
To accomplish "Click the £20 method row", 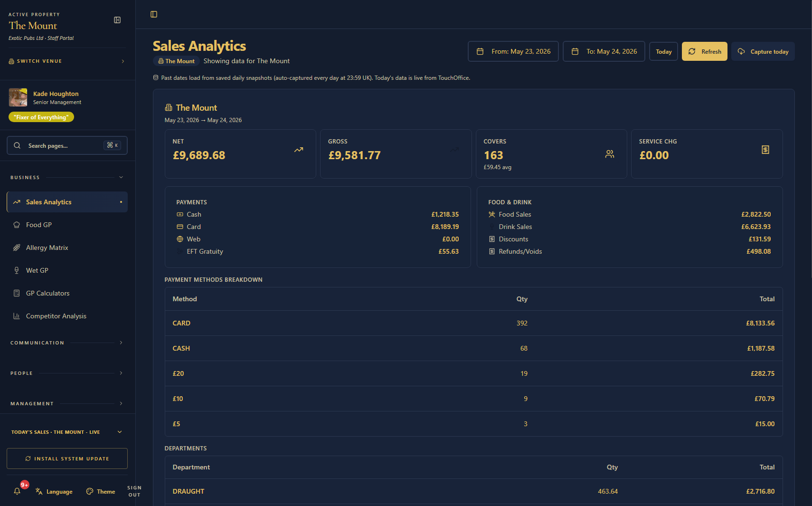I will click(x=473, y=373).
